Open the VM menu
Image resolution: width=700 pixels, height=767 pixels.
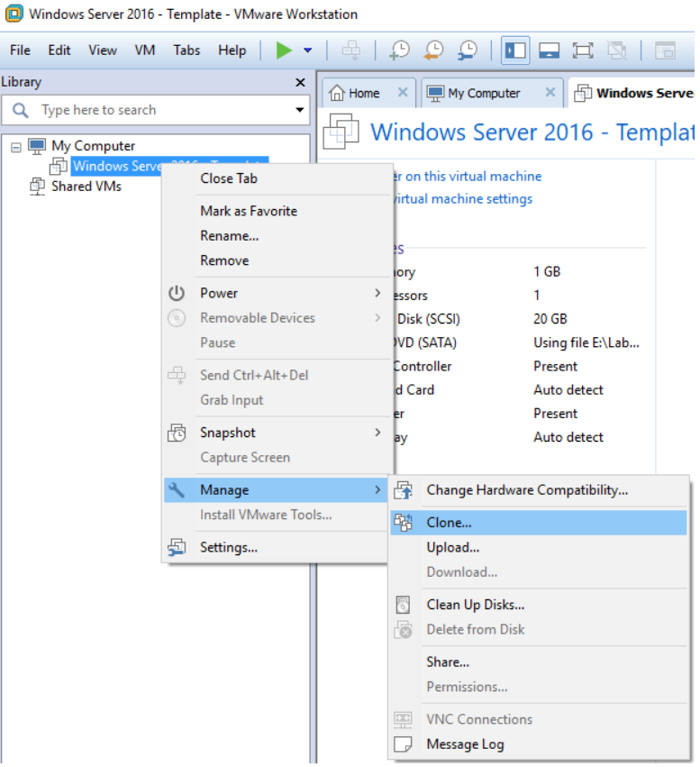coord(145,50)
